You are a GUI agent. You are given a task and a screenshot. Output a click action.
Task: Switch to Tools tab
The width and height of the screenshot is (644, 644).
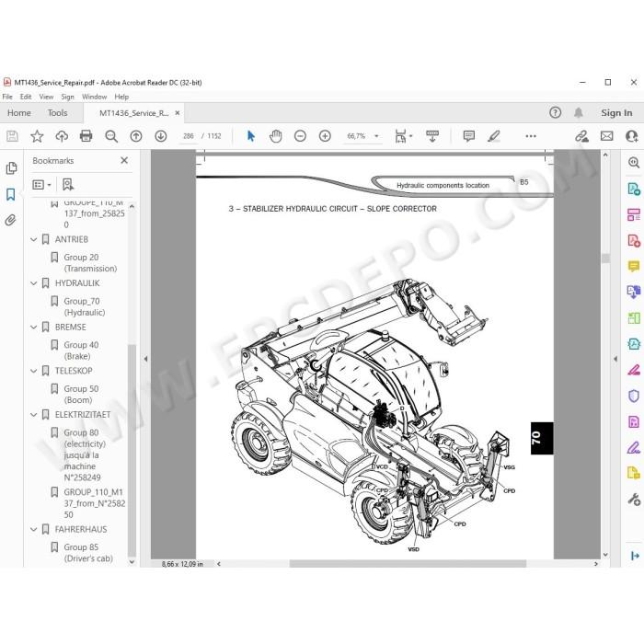(x=57, y=112)
